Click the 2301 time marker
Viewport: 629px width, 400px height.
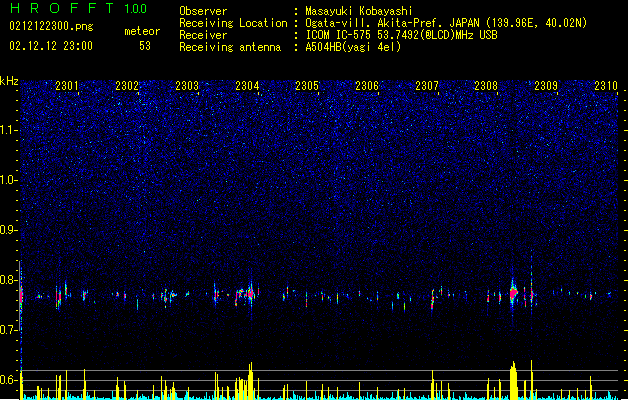point(67,86)
